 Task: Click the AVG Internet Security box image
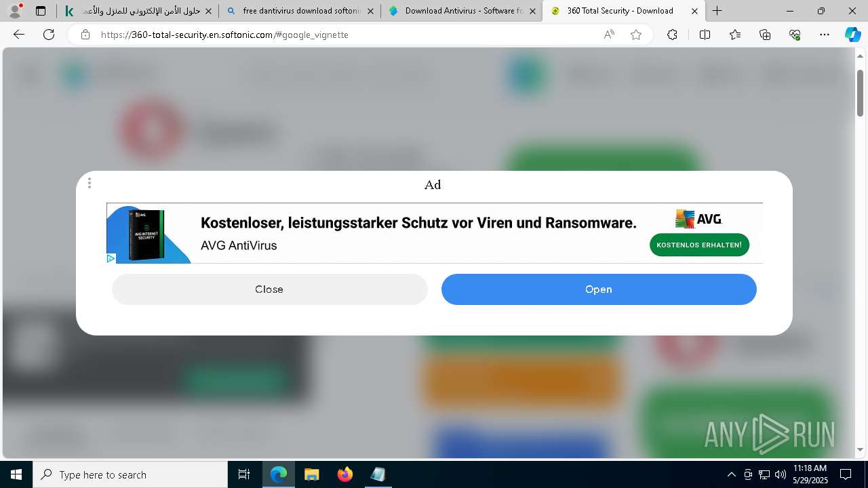(146, 235)
